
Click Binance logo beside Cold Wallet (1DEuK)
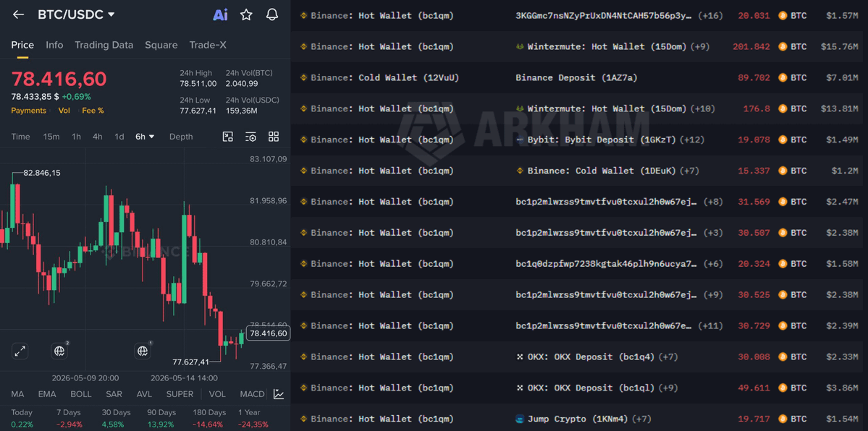pos(520,171)
